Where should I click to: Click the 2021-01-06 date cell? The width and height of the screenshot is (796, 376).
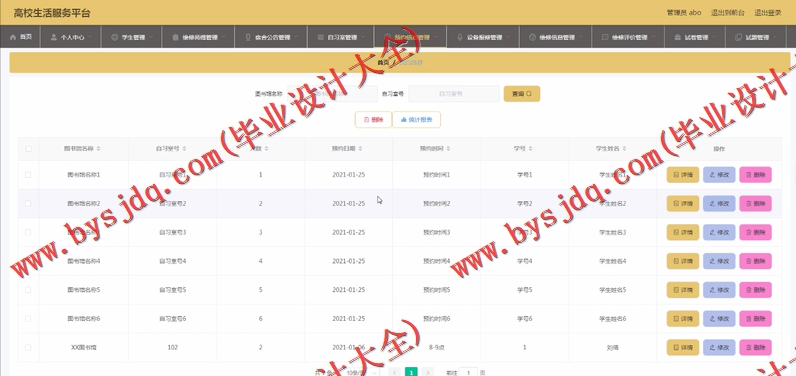(x=349, y=348)
